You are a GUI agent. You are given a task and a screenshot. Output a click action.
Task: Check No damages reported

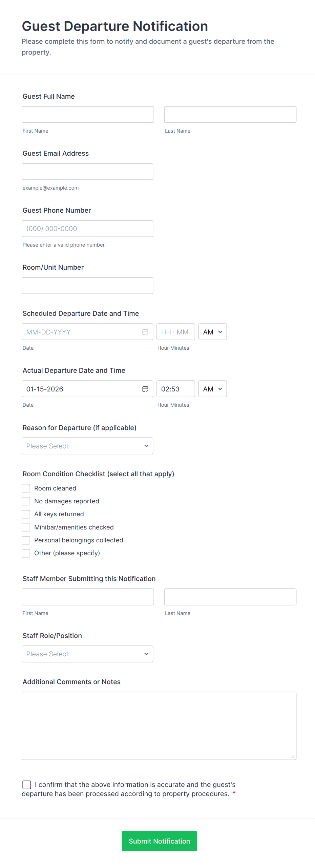26,501
